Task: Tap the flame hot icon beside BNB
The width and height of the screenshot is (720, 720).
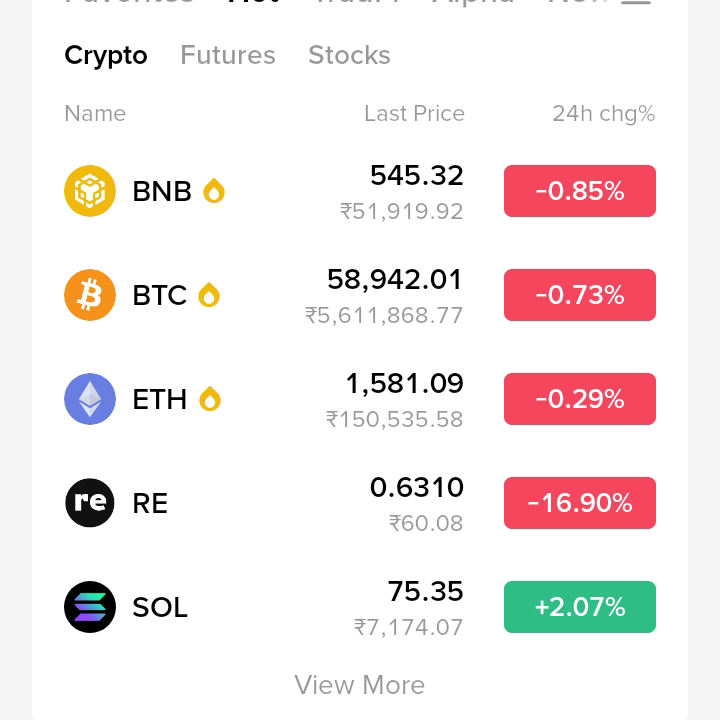Action: (x=214, y=191)
